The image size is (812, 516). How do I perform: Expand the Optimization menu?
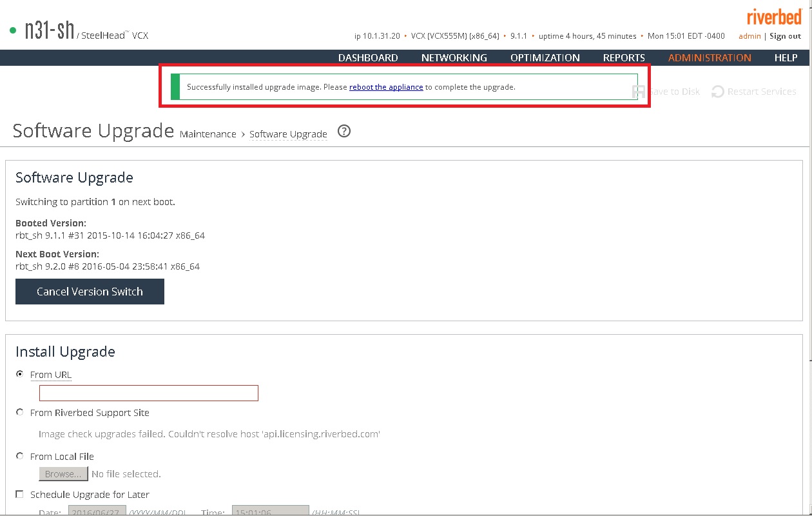(545, 58)
